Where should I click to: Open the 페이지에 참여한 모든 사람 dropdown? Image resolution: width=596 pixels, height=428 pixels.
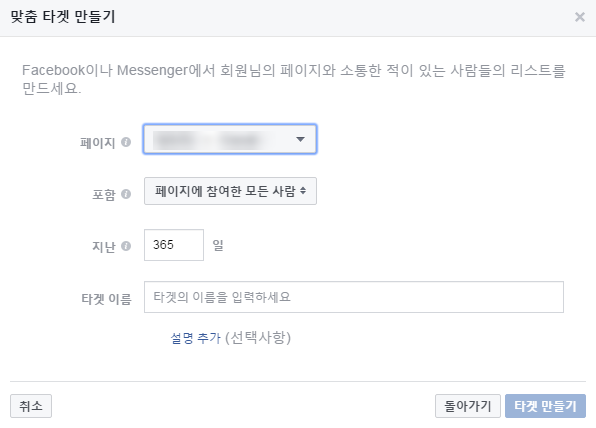pyautogui.click(x=230, y=191)
